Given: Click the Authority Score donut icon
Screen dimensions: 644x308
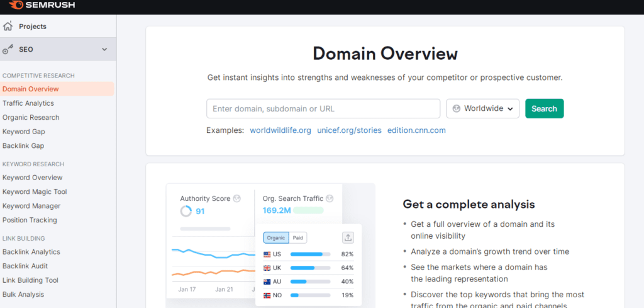Looking at the screenshot, I should [x=186, y=212].
